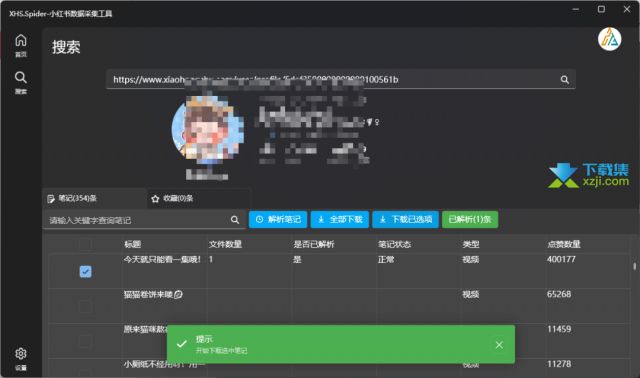Click the like count 11278
Image resolution: width=640 pixels, height=378 pixels.
click(559, 364)
